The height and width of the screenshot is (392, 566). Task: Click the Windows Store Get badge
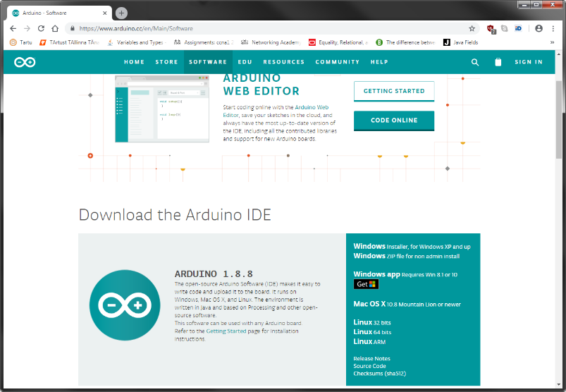tap(366, 284)
